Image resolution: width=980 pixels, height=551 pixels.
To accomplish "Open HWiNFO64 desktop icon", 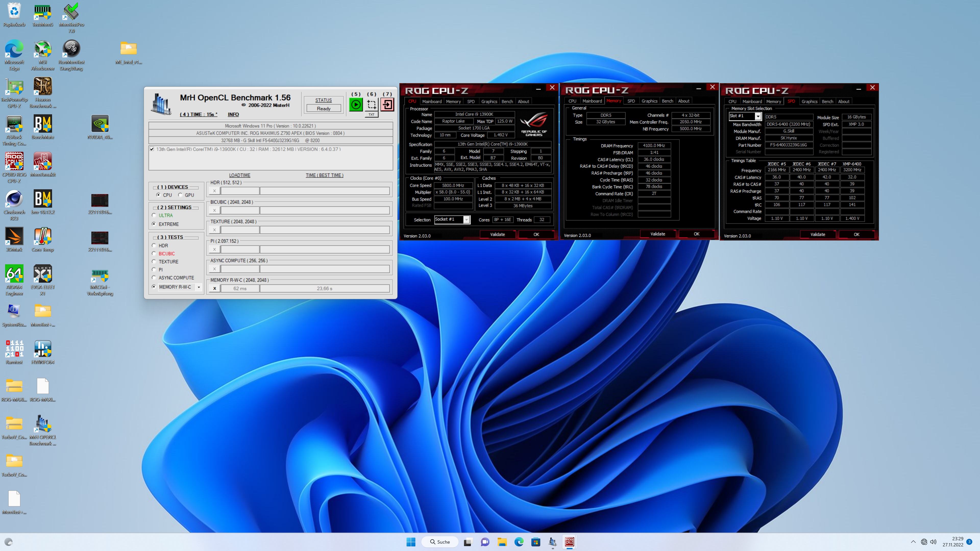I will tap(43, 352).
